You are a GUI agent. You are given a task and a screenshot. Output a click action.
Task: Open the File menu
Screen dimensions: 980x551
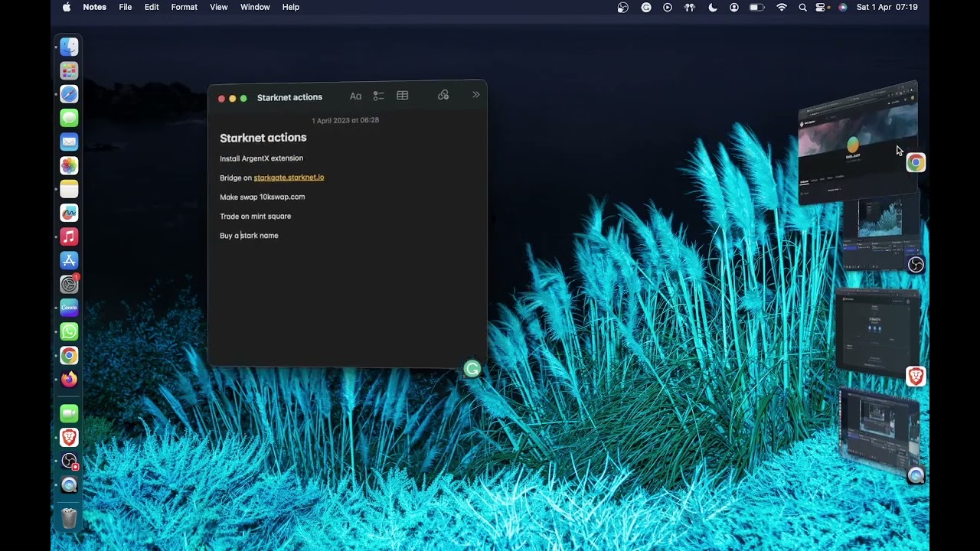(126, 7)
